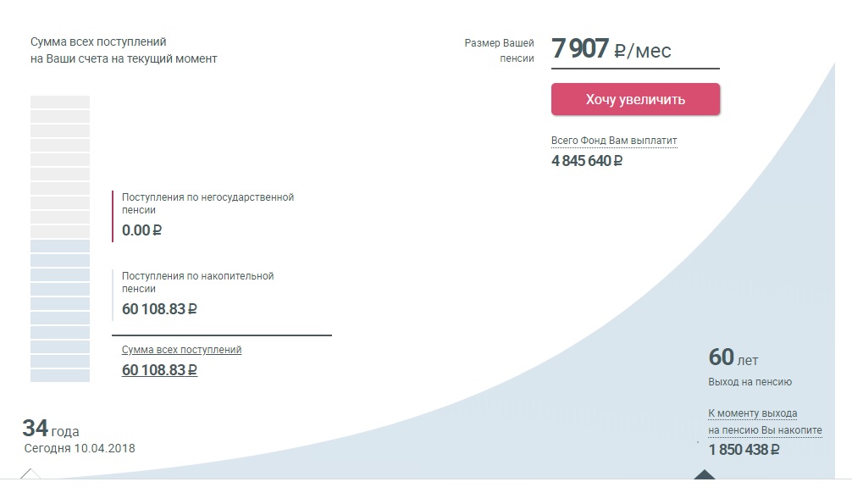
Task: Click the 4 845 640 ₽ total payout value
Action: (x=587, y=161)
